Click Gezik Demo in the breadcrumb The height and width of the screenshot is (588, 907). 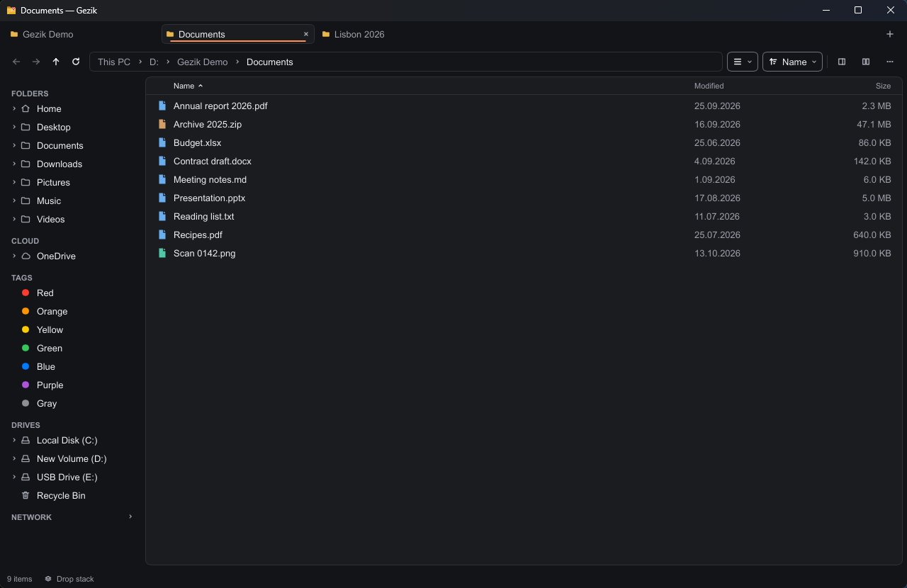click(203, 62)
